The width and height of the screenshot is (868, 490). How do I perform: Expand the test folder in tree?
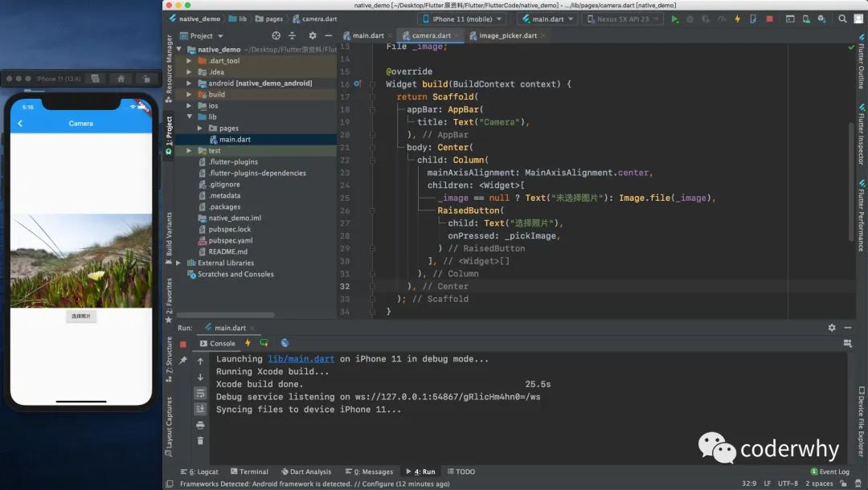point(190,150)
